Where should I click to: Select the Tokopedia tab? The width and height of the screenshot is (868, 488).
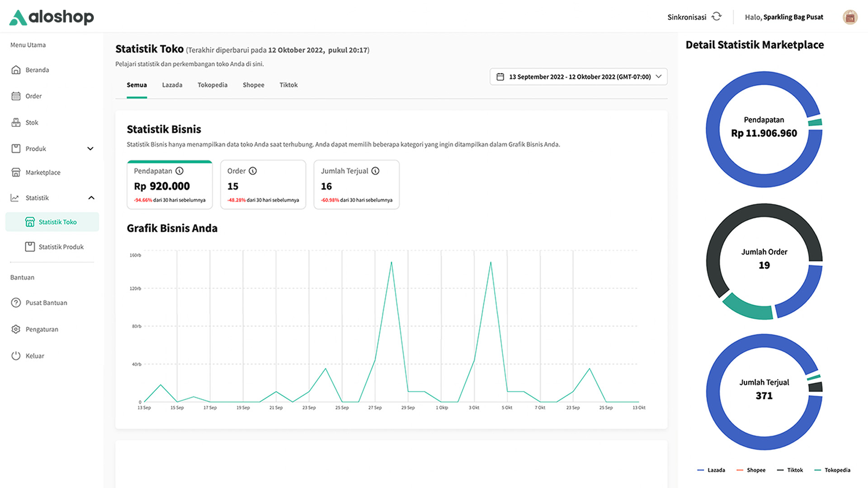tap(212, 85)
